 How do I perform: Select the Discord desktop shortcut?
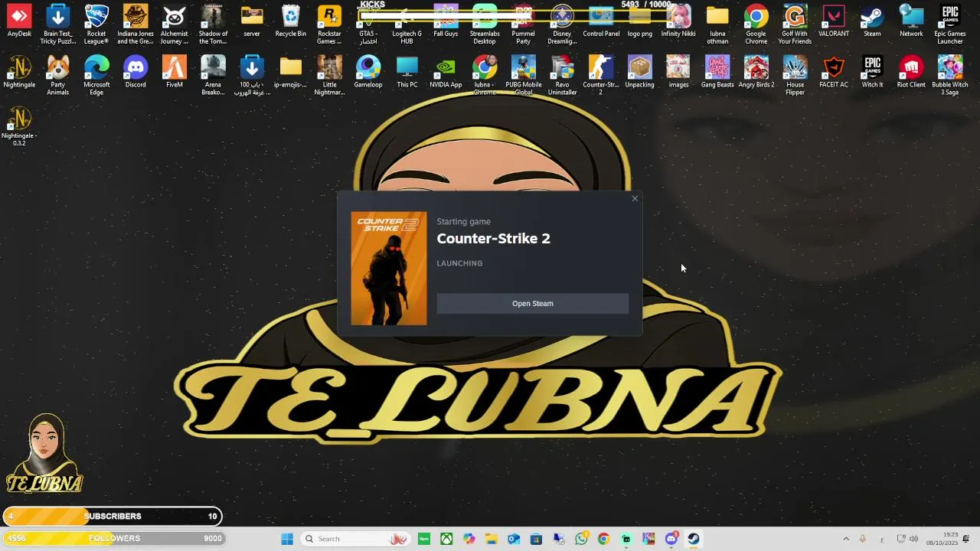pyautogui.click(x=136, y=73)
